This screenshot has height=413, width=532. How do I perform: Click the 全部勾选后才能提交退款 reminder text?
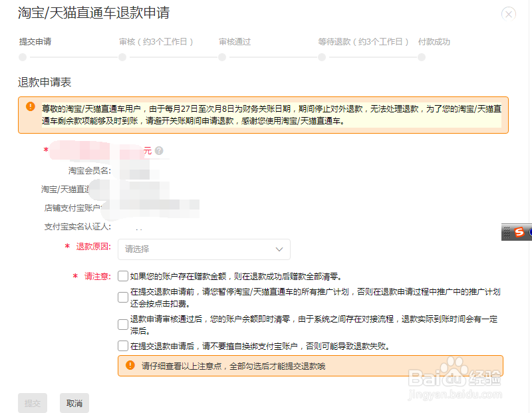point(233,366)
